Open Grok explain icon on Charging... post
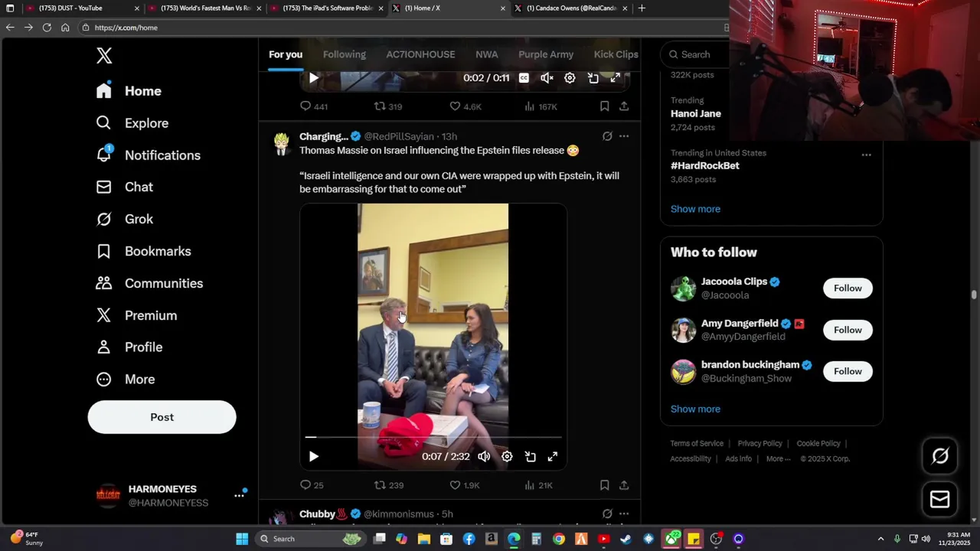Image resolution: width=980 pixels, height=551 pixels. point(607,136)
